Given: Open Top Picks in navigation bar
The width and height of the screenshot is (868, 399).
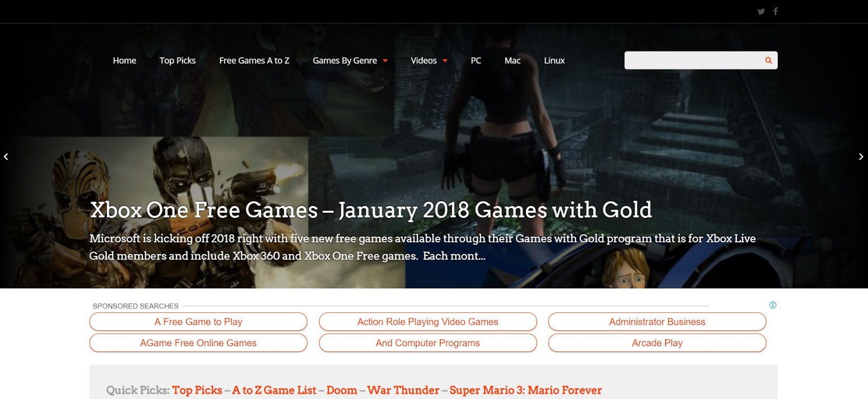Looking at the screenshot, I should pyautogui.click(x=177, y=61).
